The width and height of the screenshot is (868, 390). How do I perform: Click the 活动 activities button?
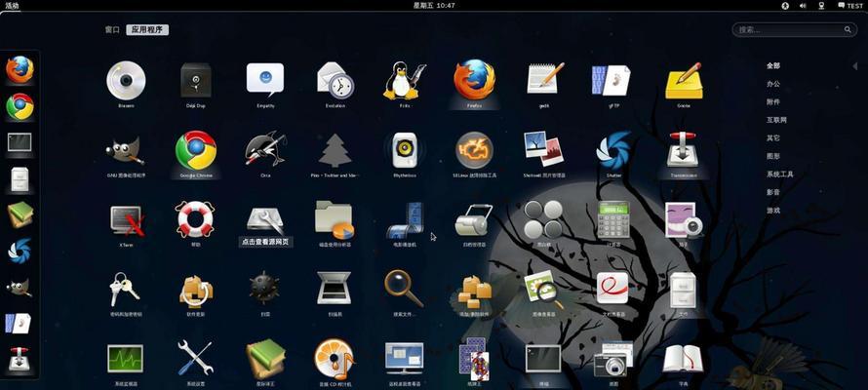tap(12, 6)
